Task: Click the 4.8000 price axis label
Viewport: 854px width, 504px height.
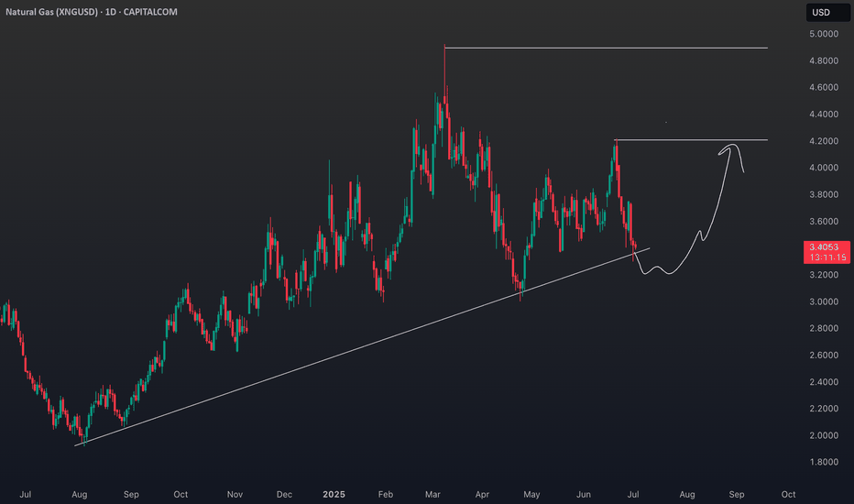Action: [824, 60]
